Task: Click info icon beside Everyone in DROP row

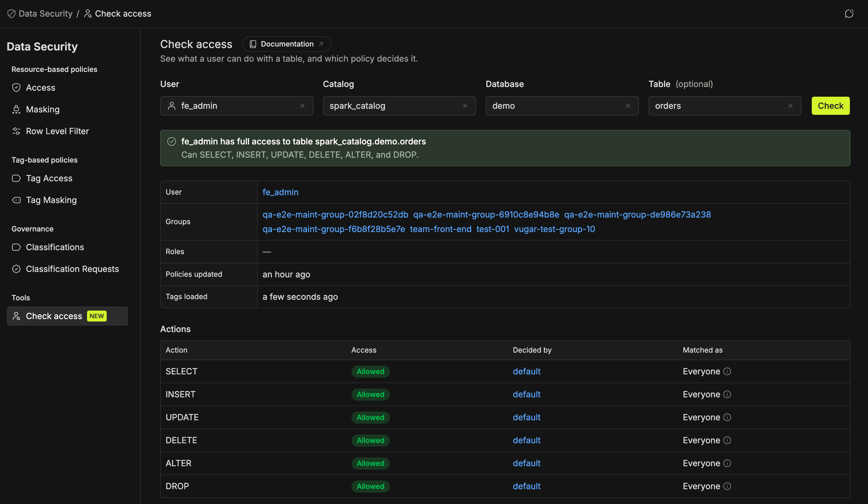Action: [727, 486]
